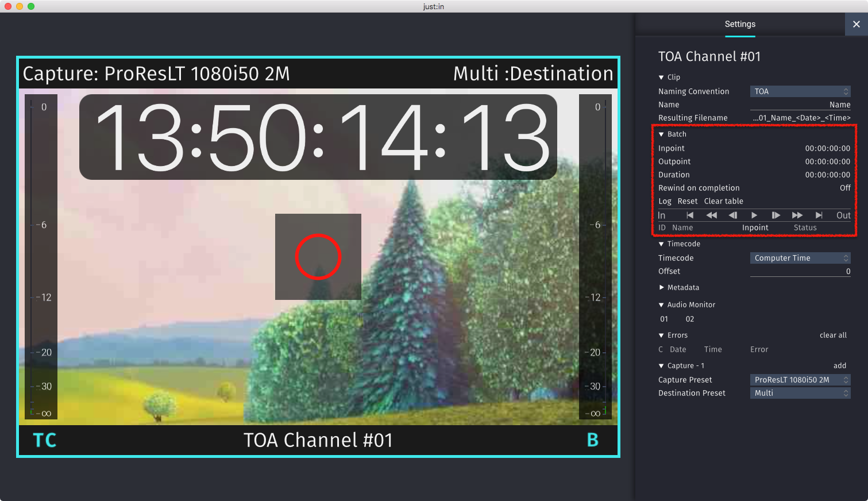Toggle audio monitor channel 02
The width and height of the screenshot is (868, 501).
click(x=690, y=319)
